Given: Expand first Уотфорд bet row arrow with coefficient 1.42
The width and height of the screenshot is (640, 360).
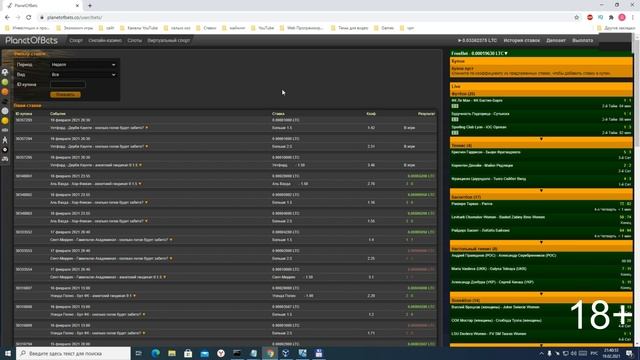Looking at the screenshot, I should (147, 128).
